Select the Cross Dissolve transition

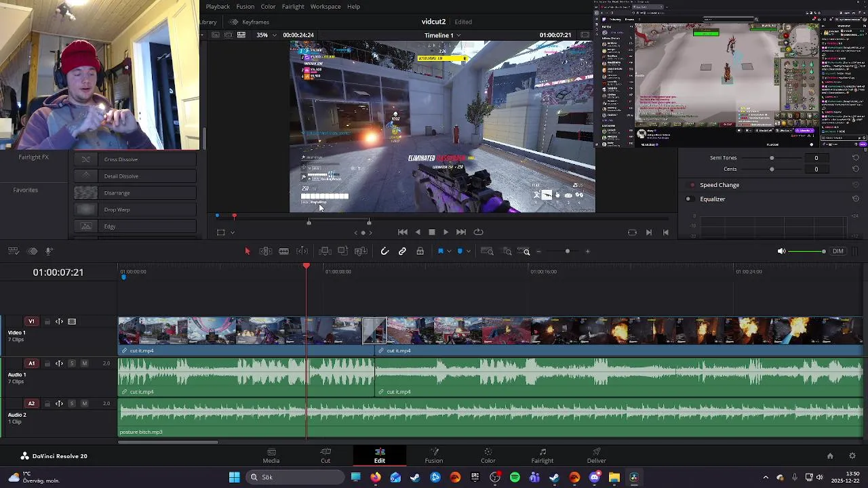click(135, 159)
